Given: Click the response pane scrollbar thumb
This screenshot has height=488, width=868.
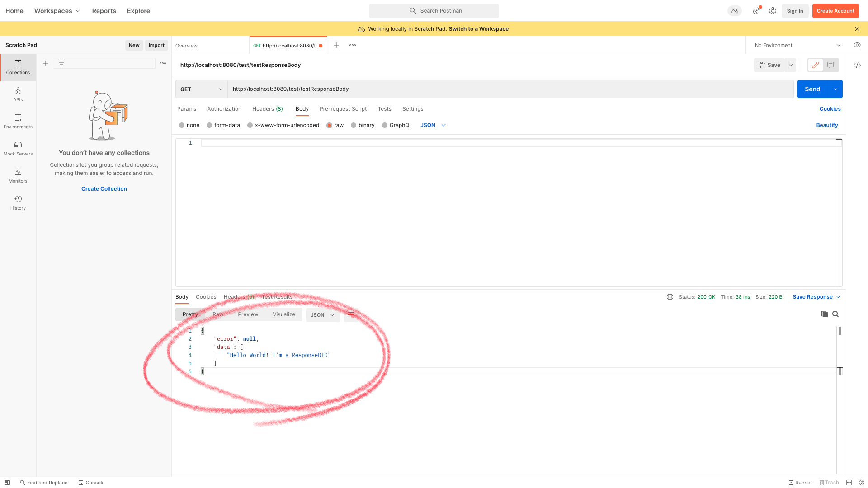Looking at the screenshot, I should 840,331.
